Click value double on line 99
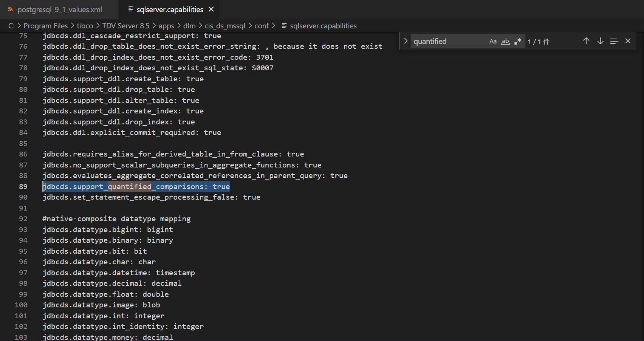644x341 pixels. (x=156, y=294)
